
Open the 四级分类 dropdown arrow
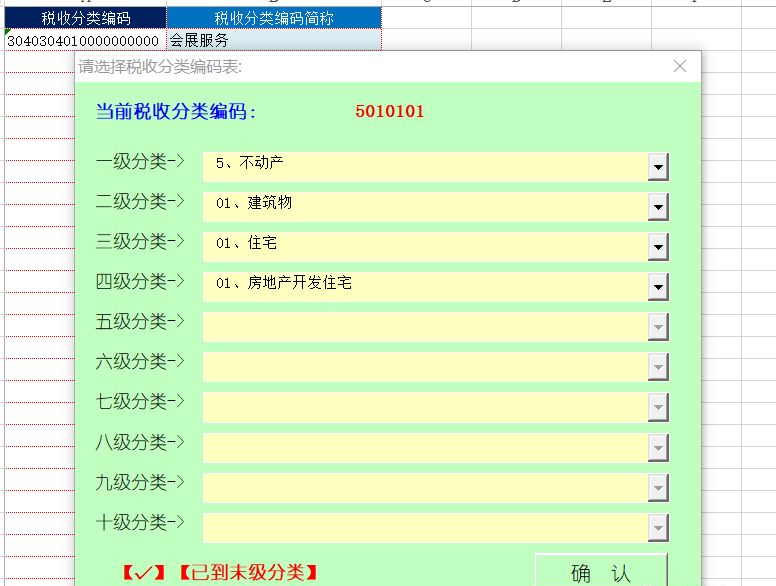658,287
